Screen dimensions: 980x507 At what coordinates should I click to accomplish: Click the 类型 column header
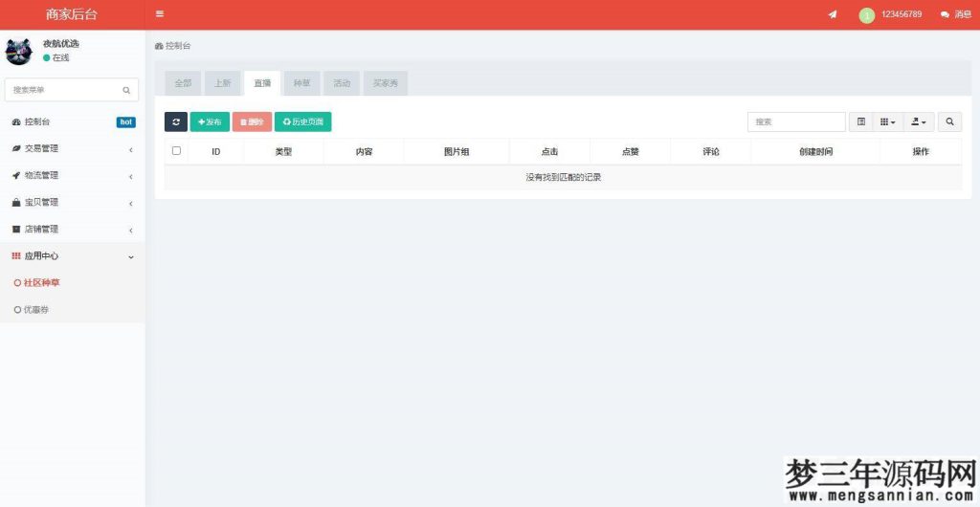[x=283, y=152]
